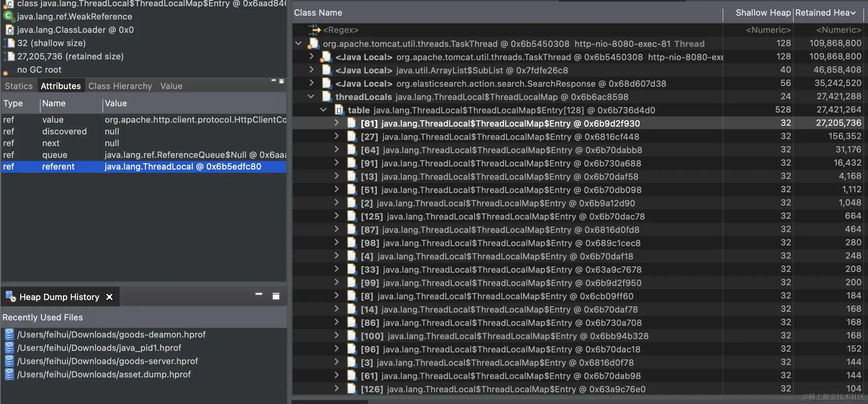868x404 pixels.
Task: Collapse the table Entry[128] node
Action: point(323,110)
